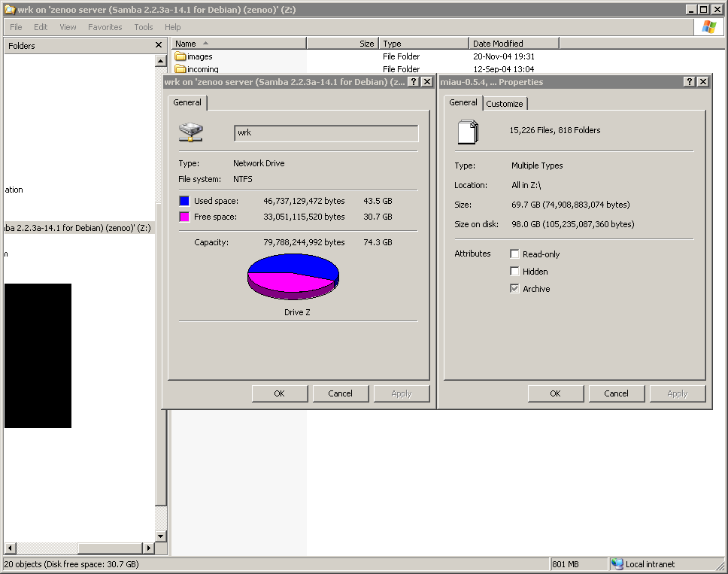The height and width of the screenshot is (574, 728).
Task: Close the Folders side panel
Action: [x=159, y=45]
